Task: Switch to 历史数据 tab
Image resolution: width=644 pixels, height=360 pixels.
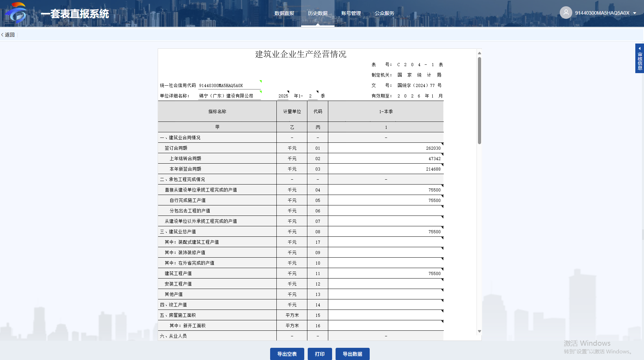Action: click(317, 13)
